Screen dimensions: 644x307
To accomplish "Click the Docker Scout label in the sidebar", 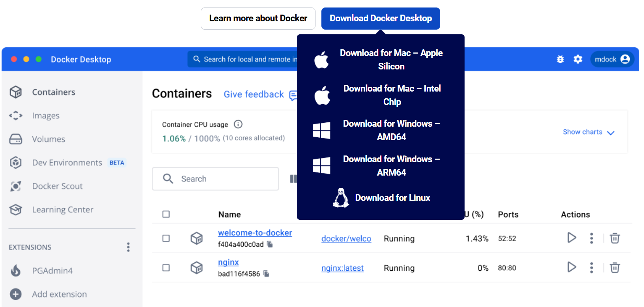I will [x=58, y=186].
